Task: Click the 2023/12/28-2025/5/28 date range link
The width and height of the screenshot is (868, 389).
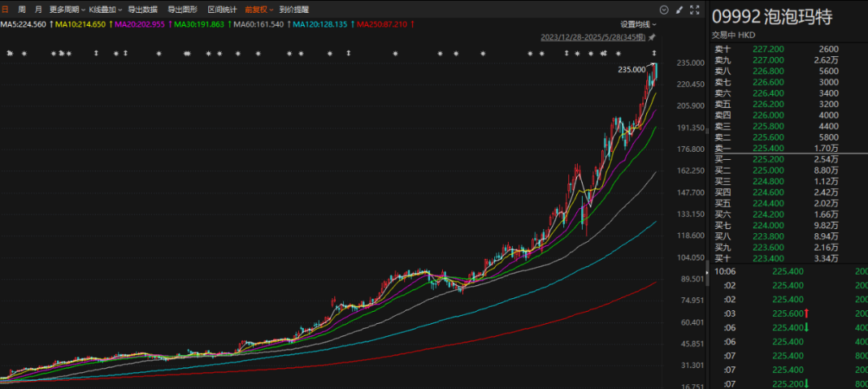Action: click(x=593, y=38)
